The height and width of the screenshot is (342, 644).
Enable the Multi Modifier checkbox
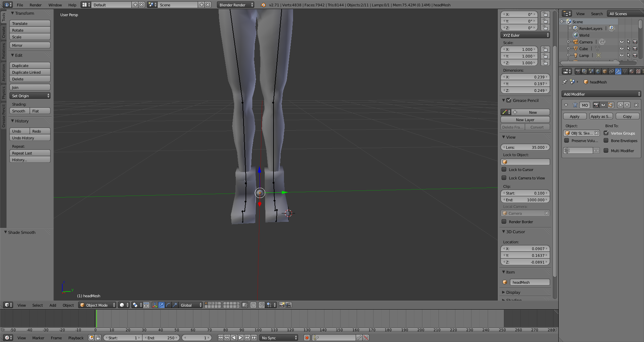point(606,150)
